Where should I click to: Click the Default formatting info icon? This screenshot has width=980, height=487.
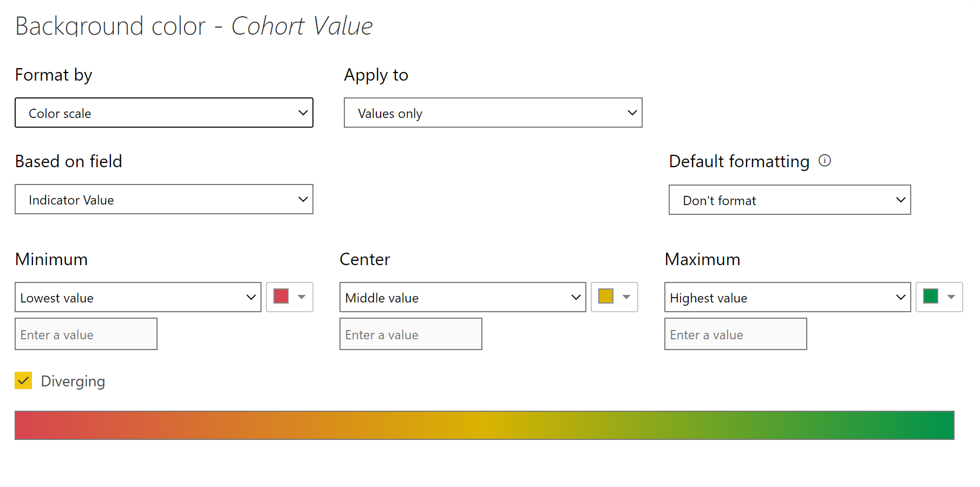click(x=825, y=161)
